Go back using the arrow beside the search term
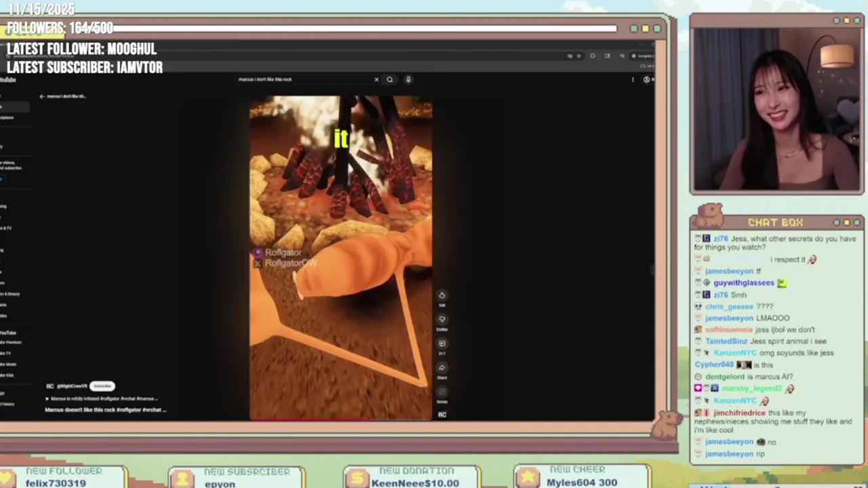The image size is (868, 488). click(42, 96)
